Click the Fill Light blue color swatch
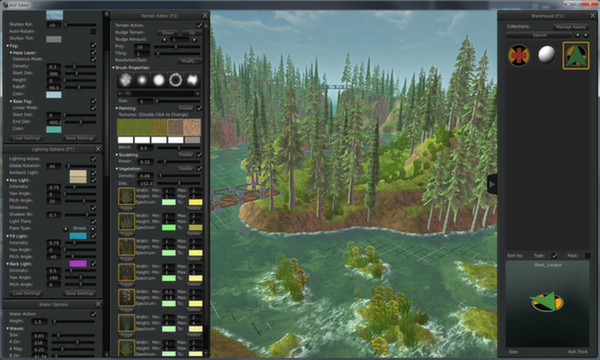The image size is (600, 360). point(78,236)
